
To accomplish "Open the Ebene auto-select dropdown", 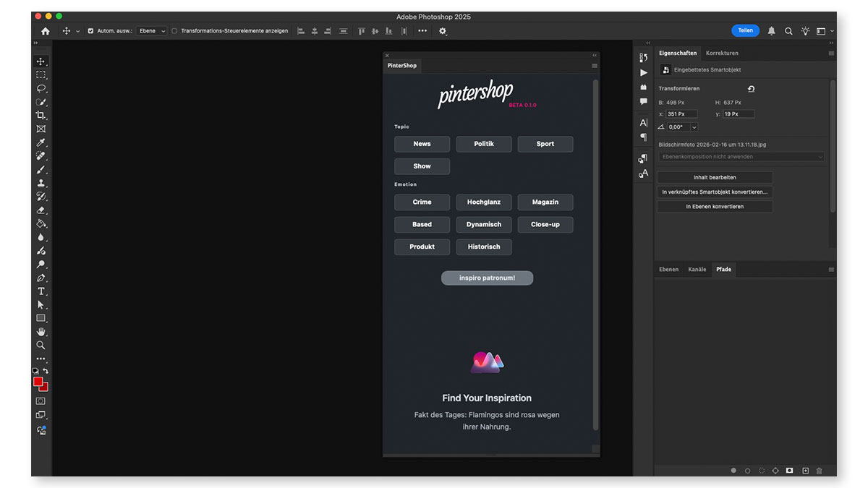I will (152, 31).
